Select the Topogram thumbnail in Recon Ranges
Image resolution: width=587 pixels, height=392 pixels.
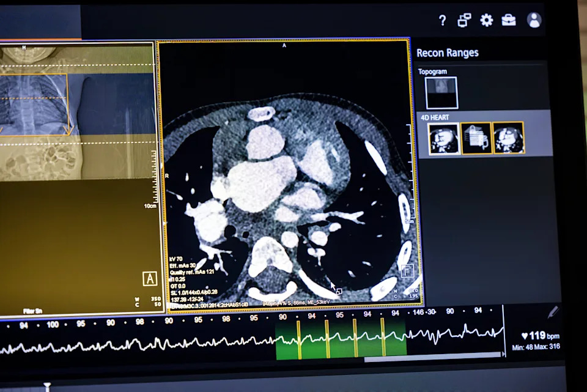point(441,92)
